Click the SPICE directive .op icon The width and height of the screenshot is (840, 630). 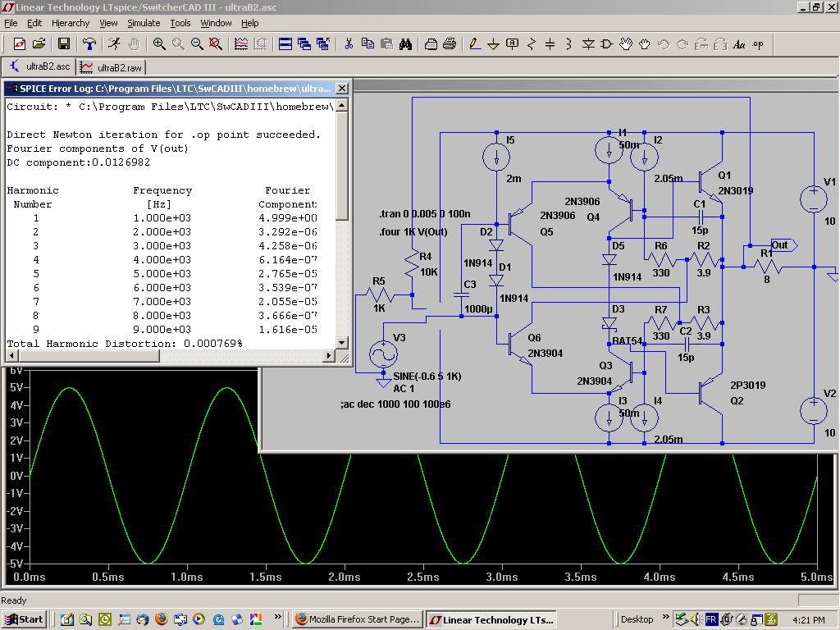coord(758,44)
